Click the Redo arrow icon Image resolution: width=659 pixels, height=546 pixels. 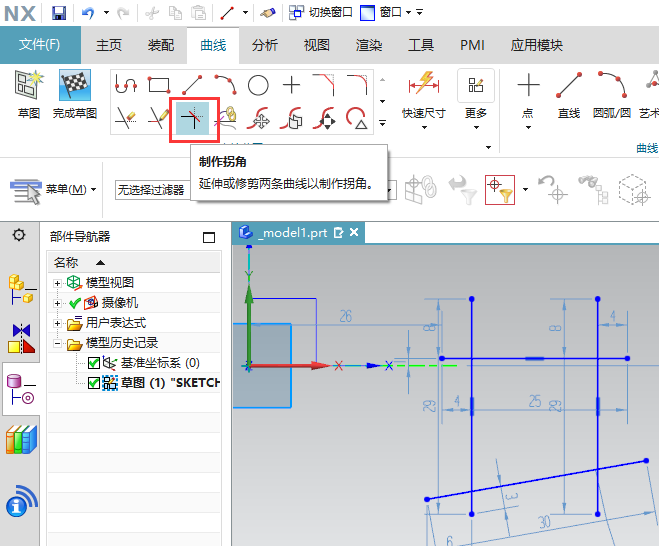(x=123, y=13)
